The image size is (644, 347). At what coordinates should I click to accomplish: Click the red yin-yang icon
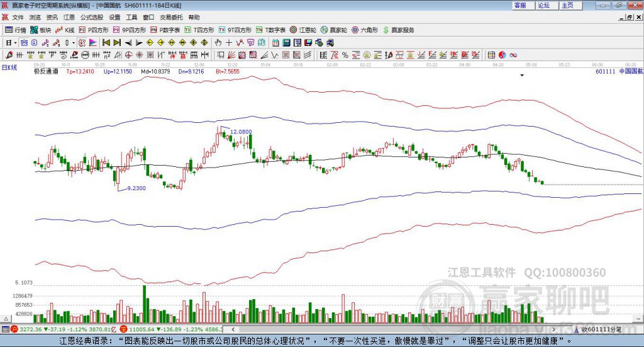(502, 55)
